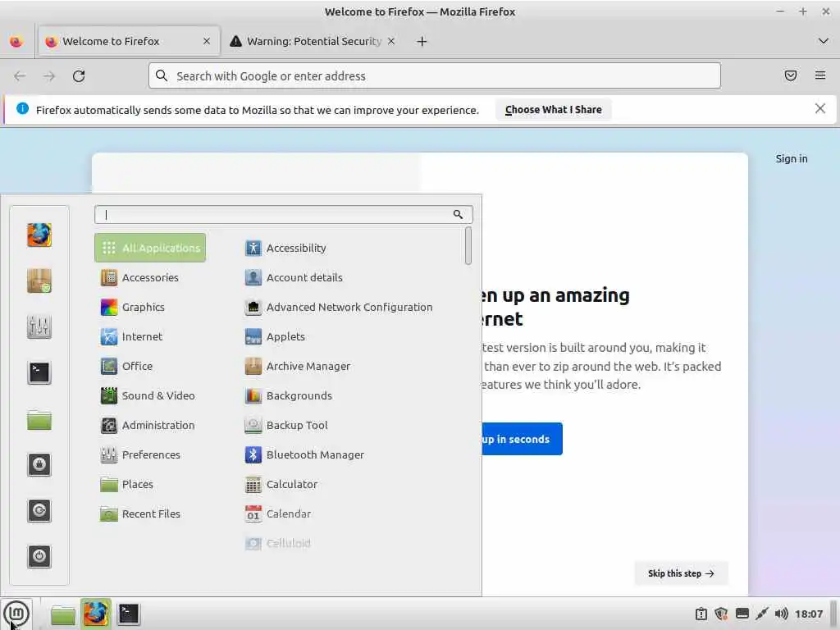List all tabs dropdown arrow
Viewport: 840px width, 630px height.
coord(824,41)
